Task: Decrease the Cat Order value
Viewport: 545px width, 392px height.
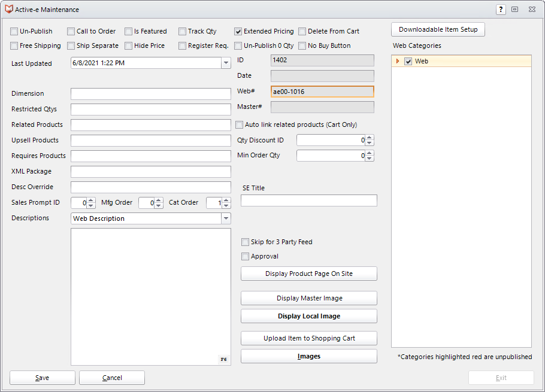Action: tap(226, 205)
